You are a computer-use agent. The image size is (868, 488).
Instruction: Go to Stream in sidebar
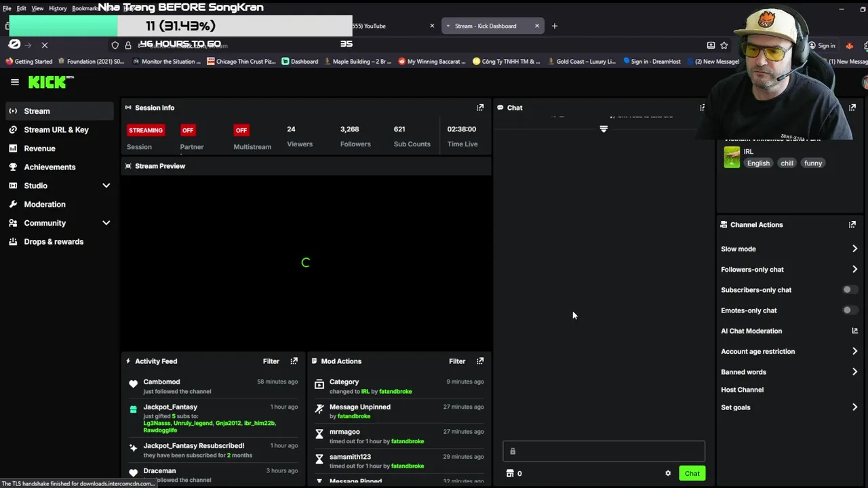coord(60,111)
